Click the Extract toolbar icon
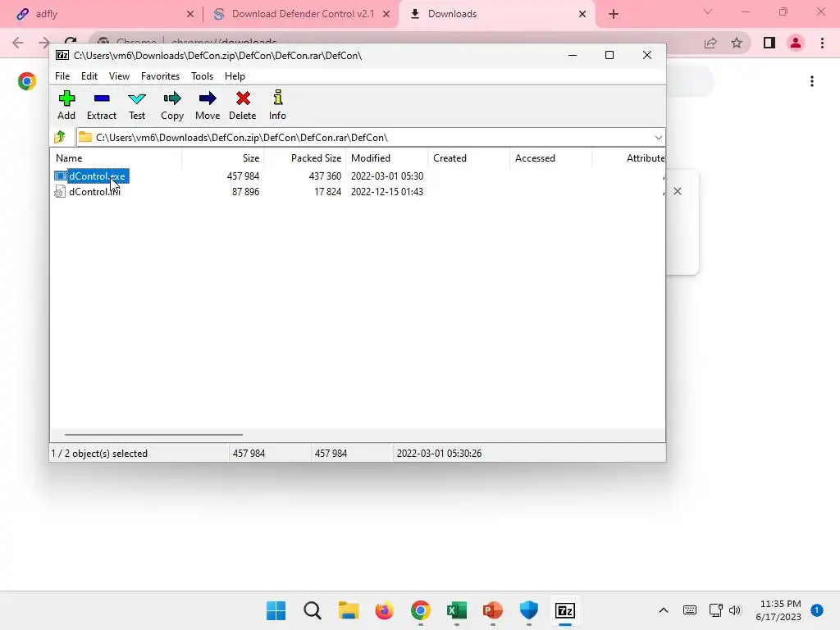Screen dimensions: 840x630 pos(101,98)
